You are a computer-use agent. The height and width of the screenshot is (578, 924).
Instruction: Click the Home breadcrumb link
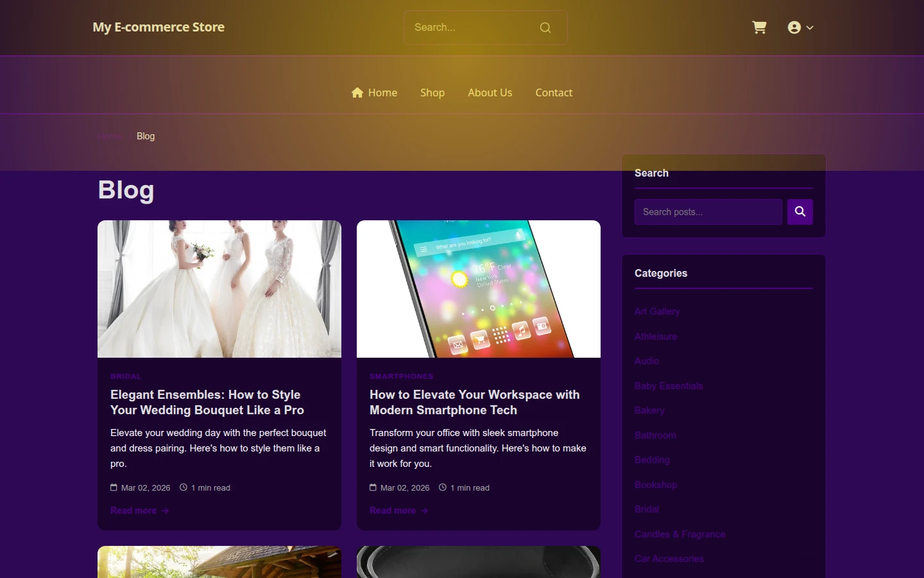tap(109, 136)
